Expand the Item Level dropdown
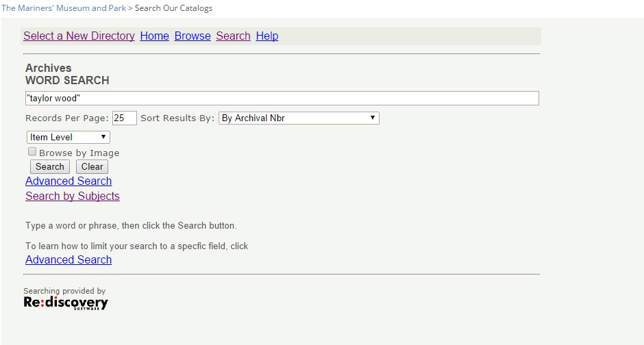The height and width of the screenshot is (345, 644). 69,137
